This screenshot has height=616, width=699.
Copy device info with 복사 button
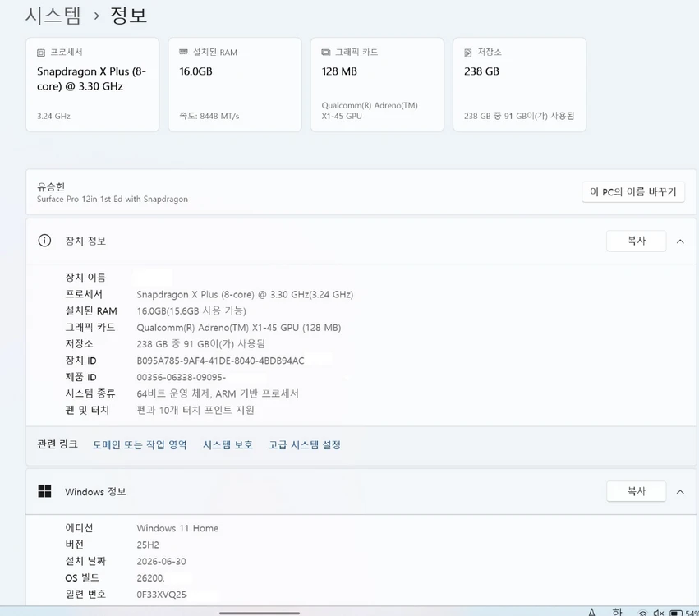[x=636, y=241]
